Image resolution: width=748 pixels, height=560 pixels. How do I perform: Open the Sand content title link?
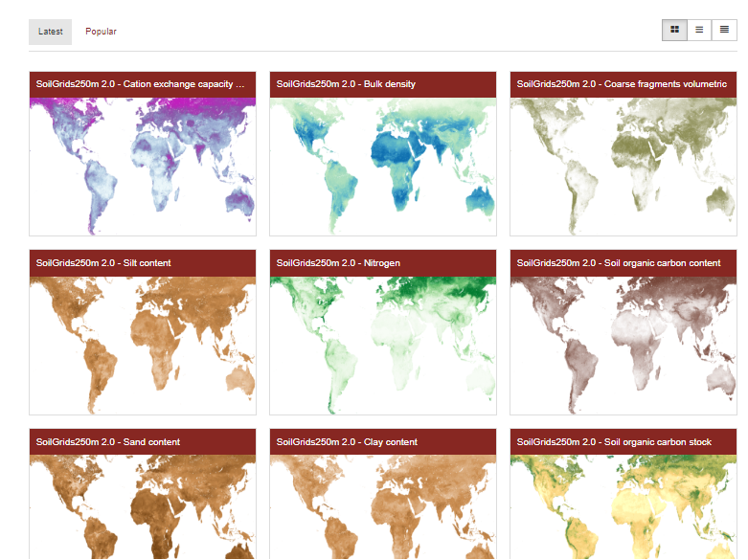pos(107,442)
